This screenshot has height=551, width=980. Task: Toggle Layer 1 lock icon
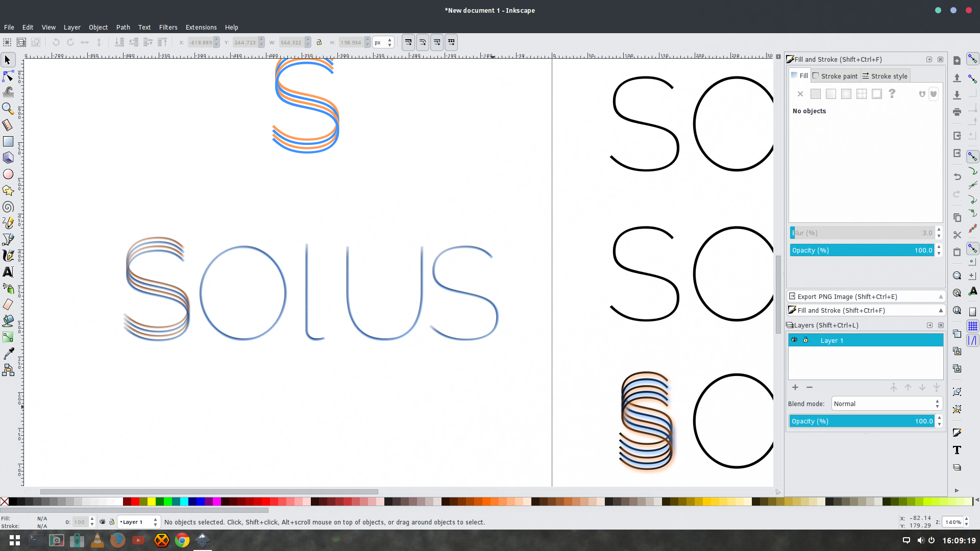(805, 340)
